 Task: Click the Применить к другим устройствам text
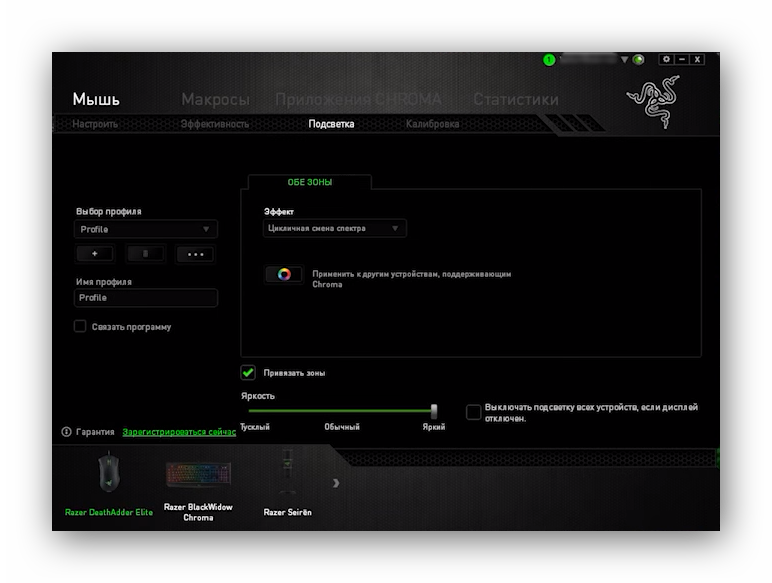[412, 279]
